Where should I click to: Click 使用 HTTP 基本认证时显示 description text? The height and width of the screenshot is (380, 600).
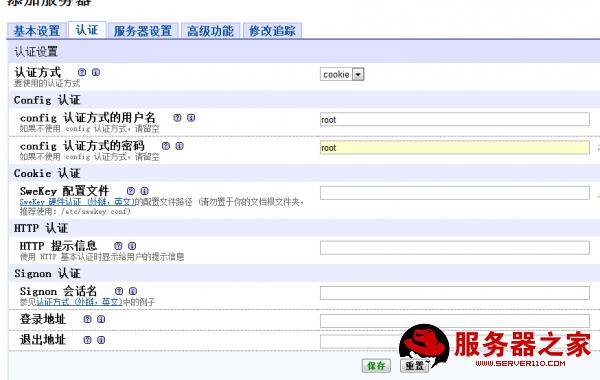coord(102,257)
